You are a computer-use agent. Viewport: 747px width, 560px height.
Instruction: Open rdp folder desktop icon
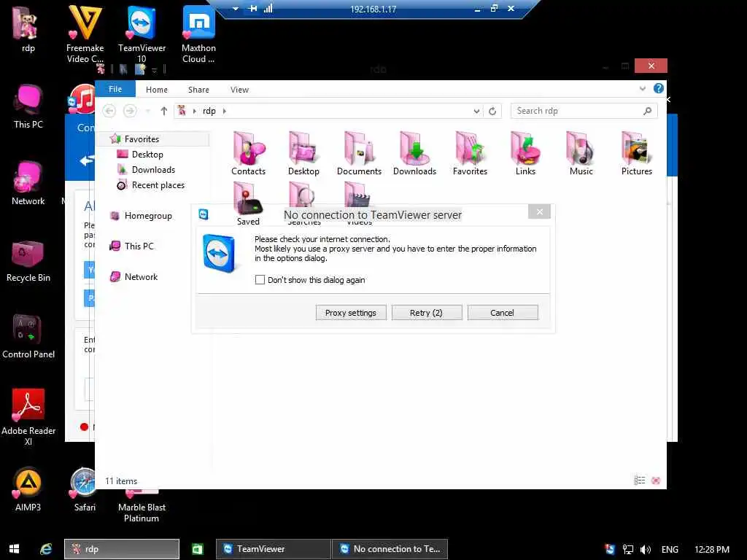(x=28, y=29)
